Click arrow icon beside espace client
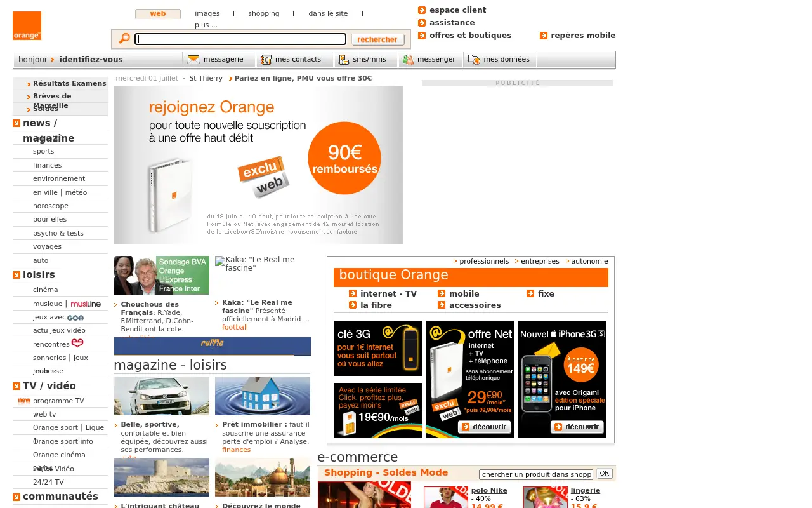 pyautogui.click(x=422, y=10)
